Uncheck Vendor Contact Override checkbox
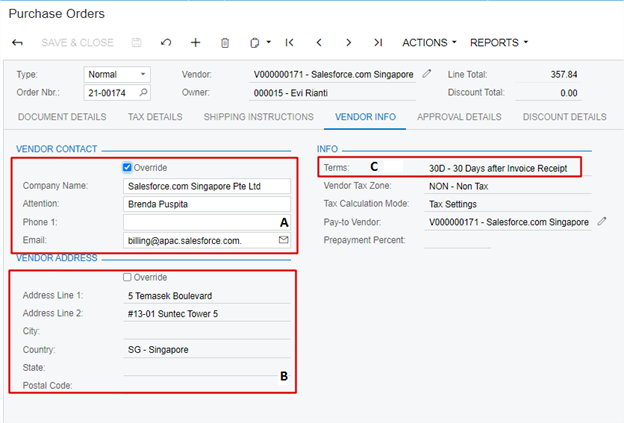The width and height of the screenshot is (624, 423). (x=127, y=168)
